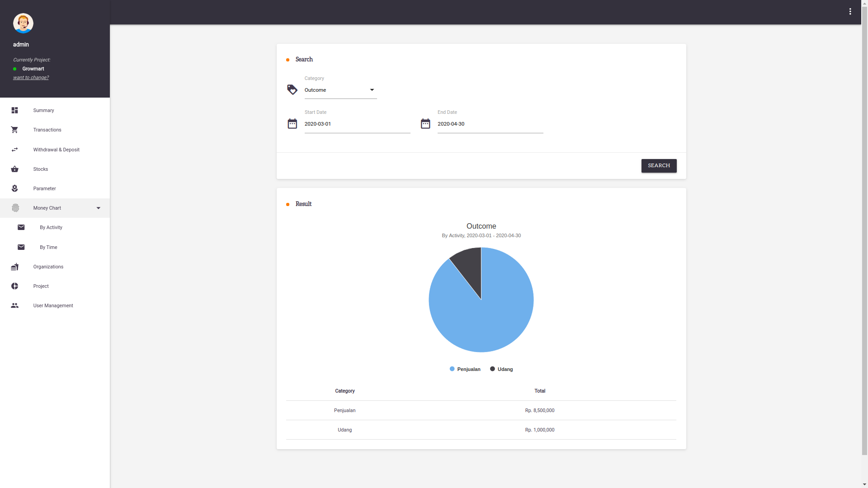The width and height of the screenshot is (868, 488).
Task: Open the three-dot options menu
Action: 850,12
